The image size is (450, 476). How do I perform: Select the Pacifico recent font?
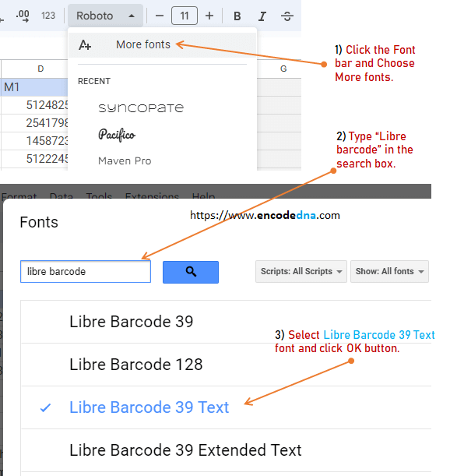[x=117, y=135]
